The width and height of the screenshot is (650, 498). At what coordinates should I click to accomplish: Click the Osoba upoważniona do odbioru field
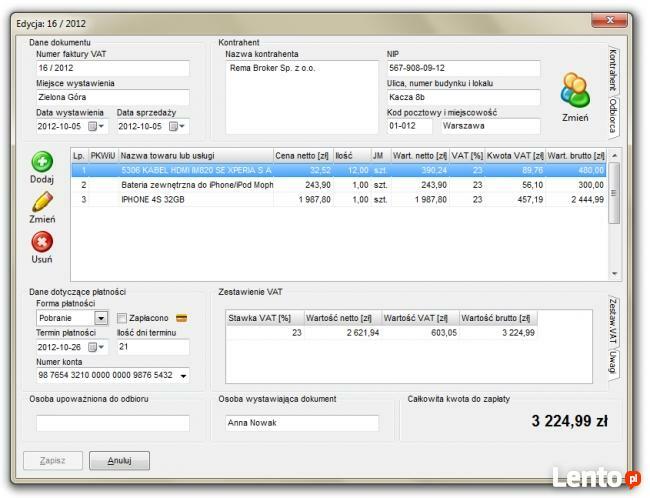coord(112,423)
